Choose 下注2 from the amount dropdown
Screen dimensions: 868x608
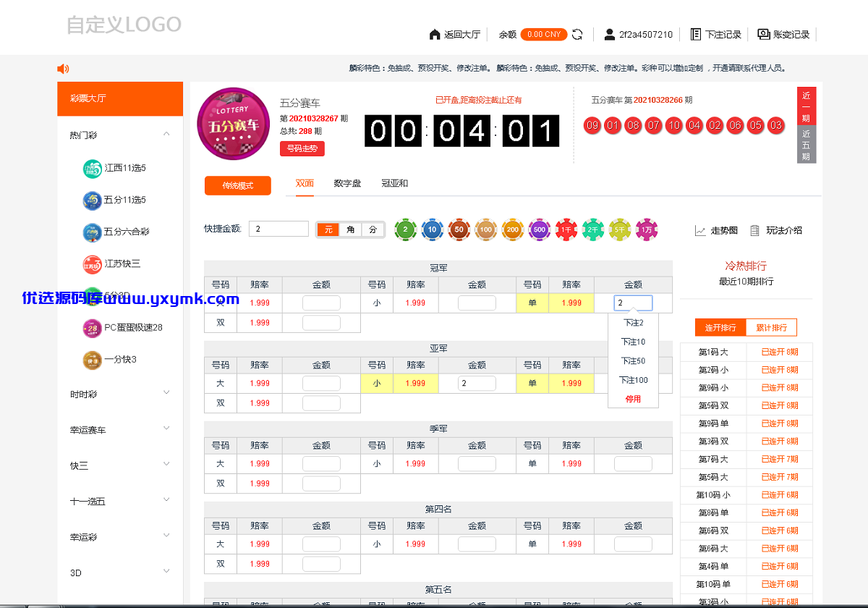coord(634,323)
